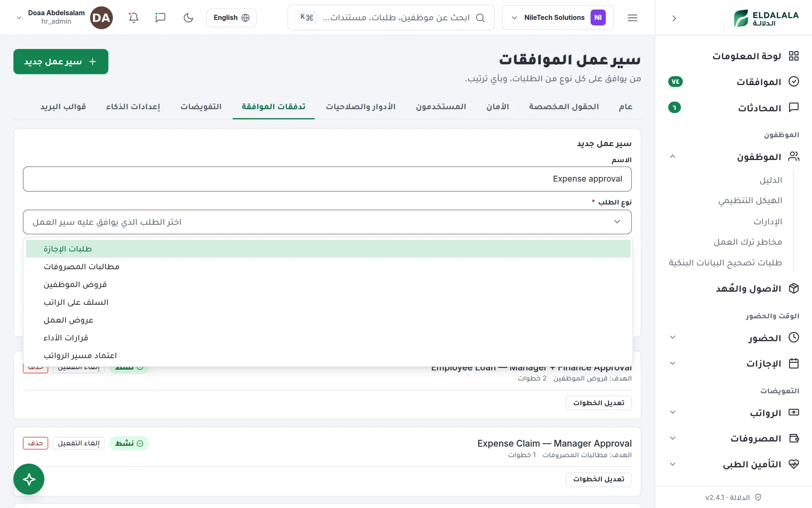Switch to الحقول المخصصة tab
The width and height of the screenshot is (812, 508).
pos(564,107)
